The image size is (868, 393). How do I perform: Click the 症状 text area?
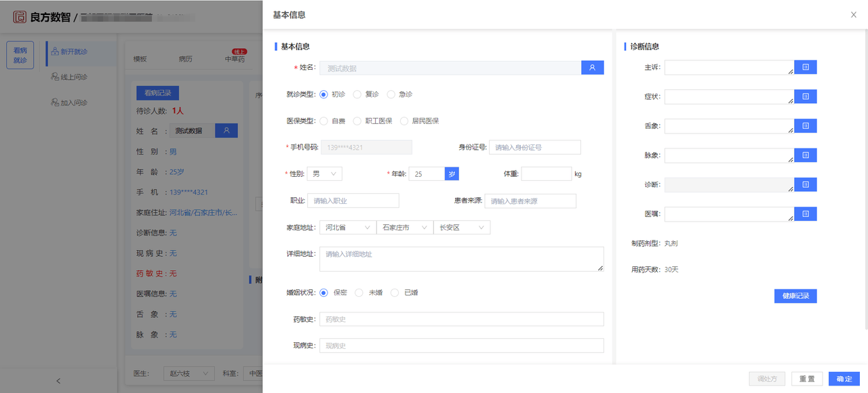pos(729,97)
